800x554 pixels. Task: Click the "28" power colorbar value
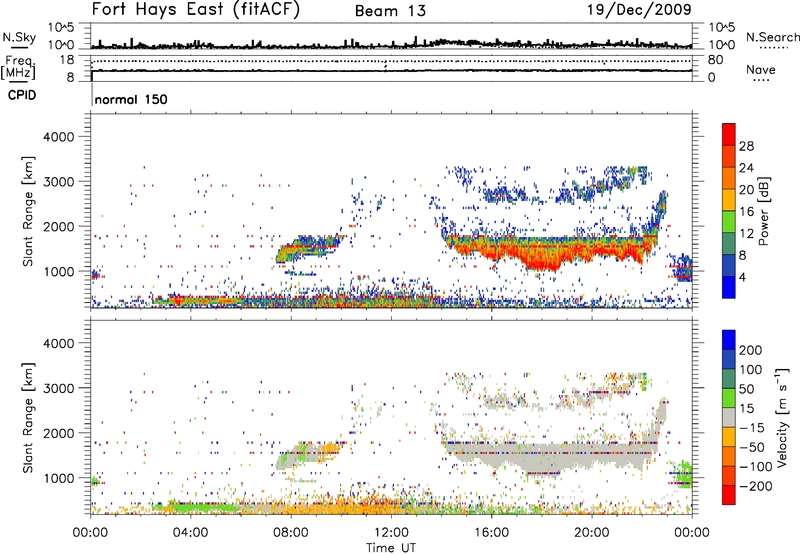point(746,146)
